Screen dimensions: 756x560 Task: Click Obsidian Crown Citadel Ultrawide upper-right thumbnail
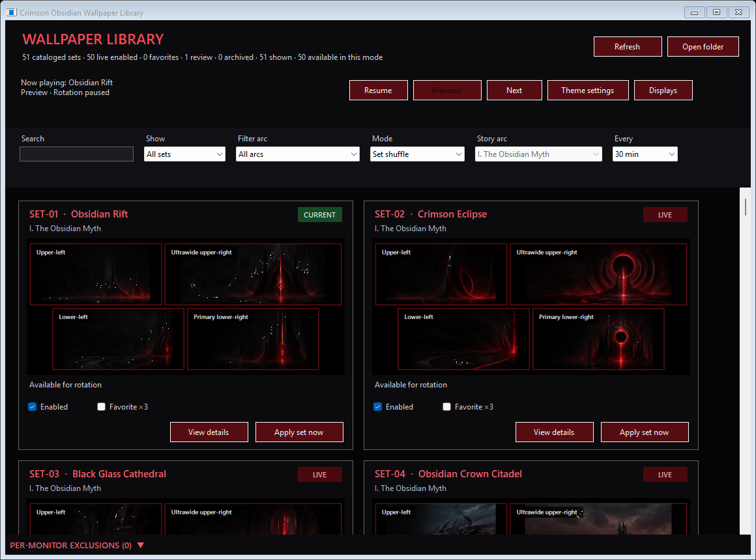coord(598,519)
